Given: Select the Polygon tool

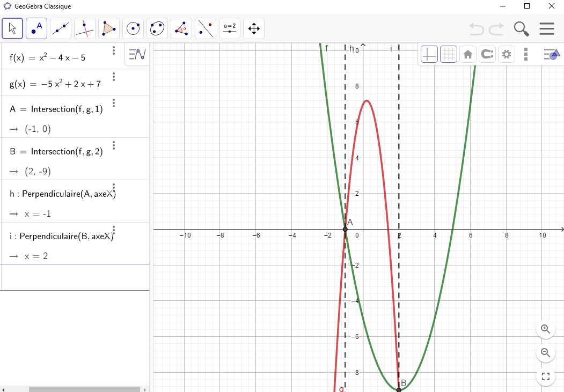Looking at the screenshot, I should (x=108, y=28).
